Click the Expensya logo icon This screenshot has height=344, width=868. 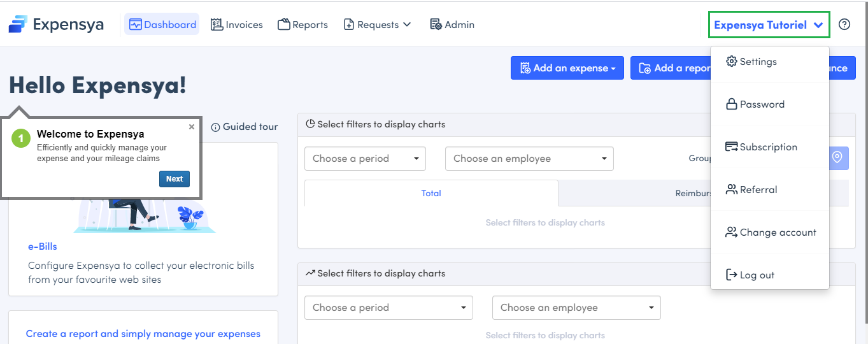point(18,25)
